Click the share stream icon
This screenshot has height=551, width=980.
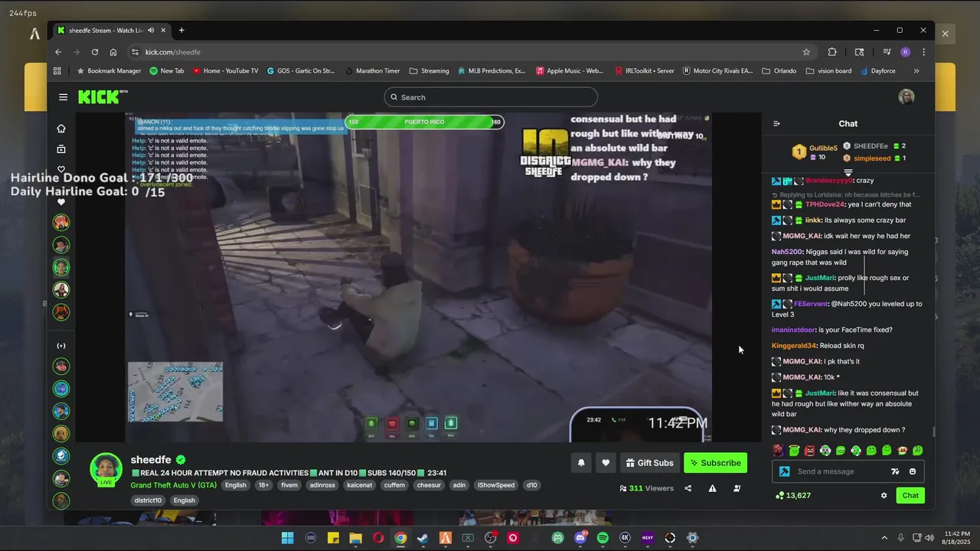[688, 488]
